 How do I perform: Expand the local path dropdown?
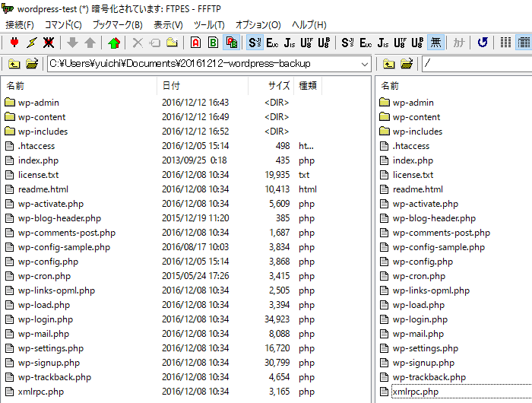coord(364,64)
